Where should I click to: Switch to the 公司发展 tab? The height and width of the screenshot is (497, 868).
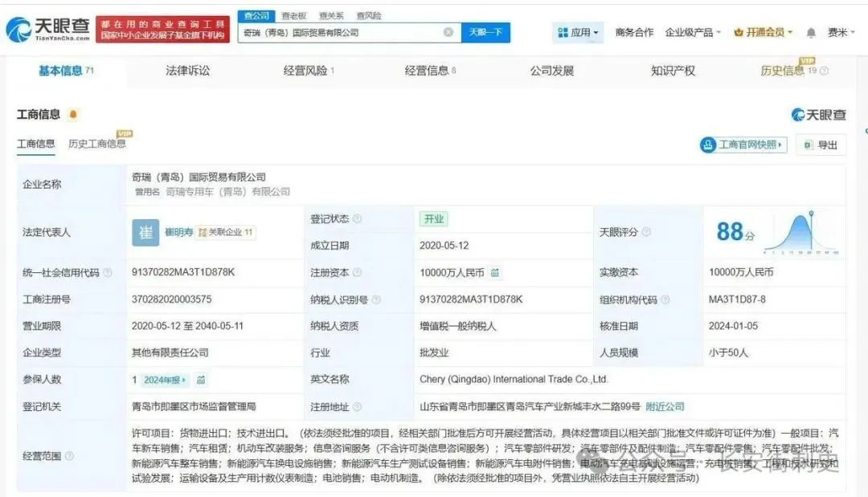[x=552, y=71]
